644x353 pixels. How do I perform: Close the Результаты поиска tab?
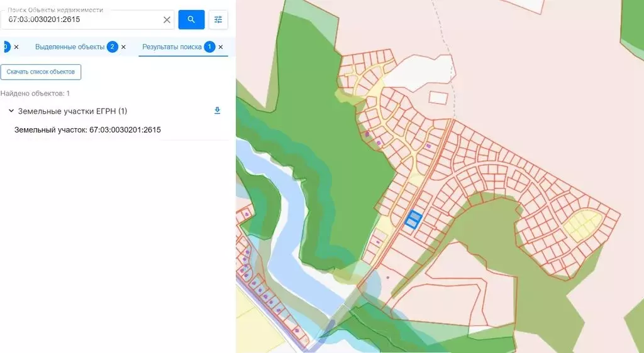(x=221, y=47)
